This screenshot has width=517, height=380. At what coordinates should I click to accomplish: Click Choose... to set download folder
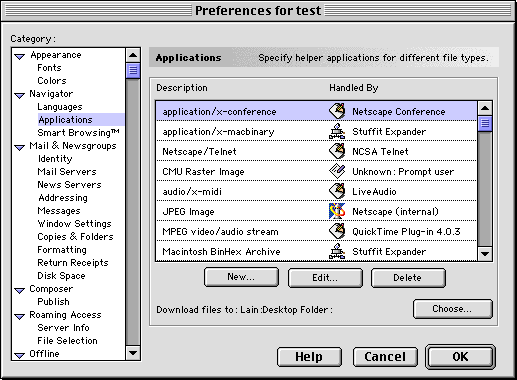[452, 309]
